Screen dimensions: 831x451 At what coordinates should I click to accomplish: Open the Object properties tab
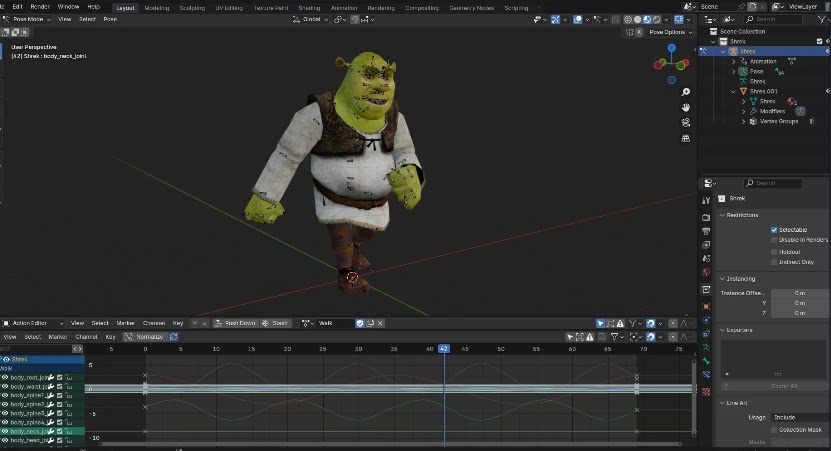point(706,306)
